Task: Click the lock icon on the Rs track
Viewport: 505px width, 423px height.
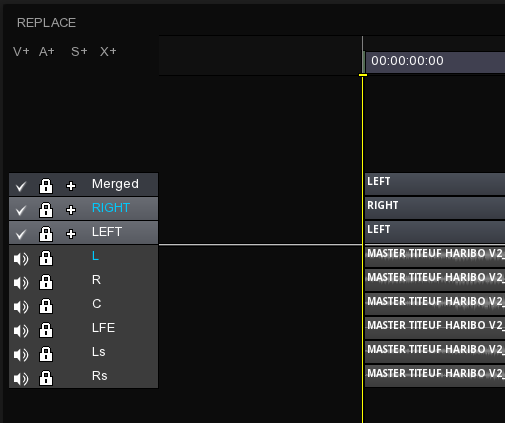Action: point(46,378)
